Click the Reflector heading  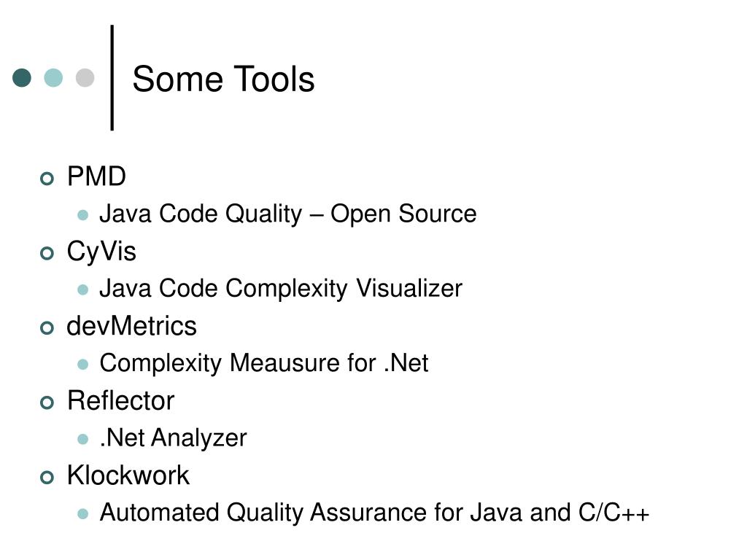tap(121, 400)
